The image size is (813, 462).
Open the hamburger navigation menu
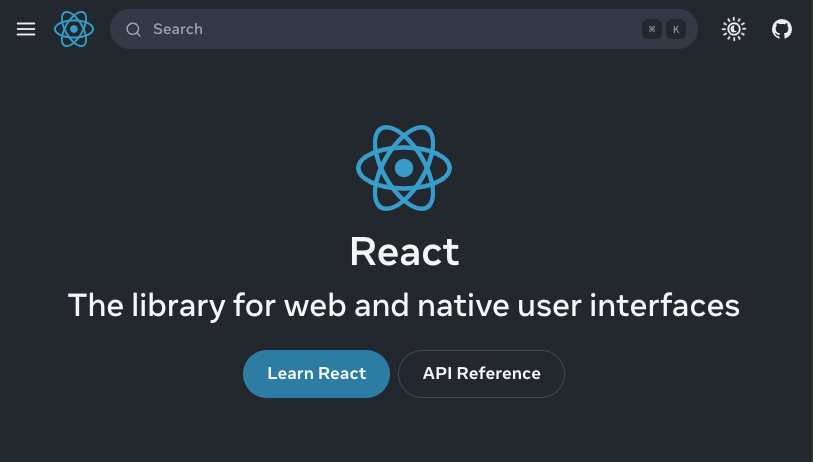[x=26, y=29]
